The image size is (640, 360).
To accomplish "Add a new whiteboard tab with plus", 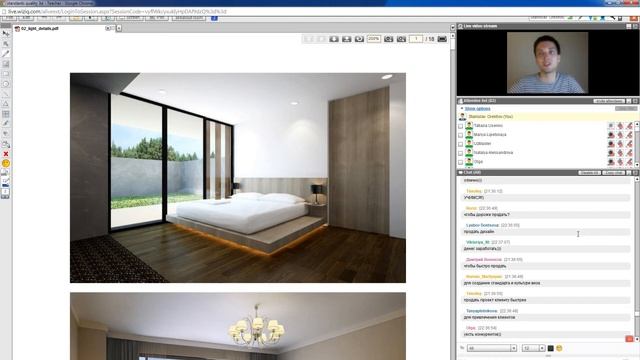I will 119,28.
